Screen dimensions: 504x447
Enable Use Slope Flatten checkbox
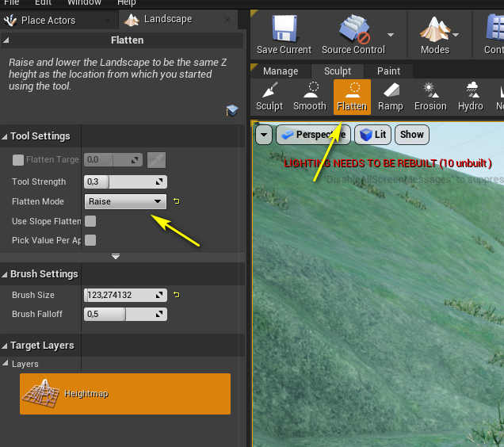(x=90, y=221)
